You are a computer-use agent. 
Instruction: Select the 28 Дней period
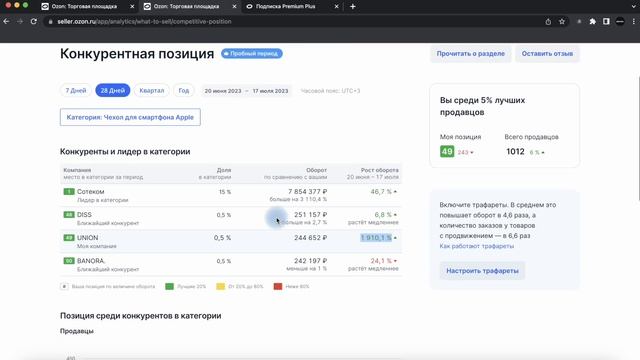113,91
